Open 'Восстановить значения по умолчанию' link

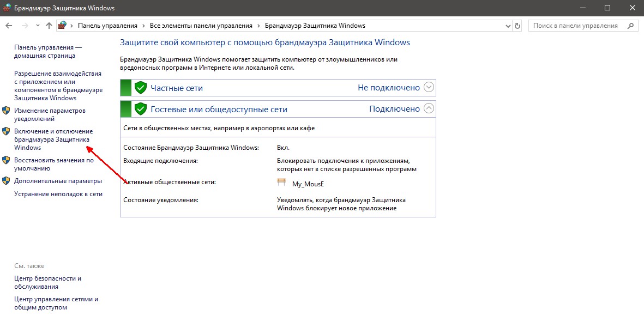54,164
